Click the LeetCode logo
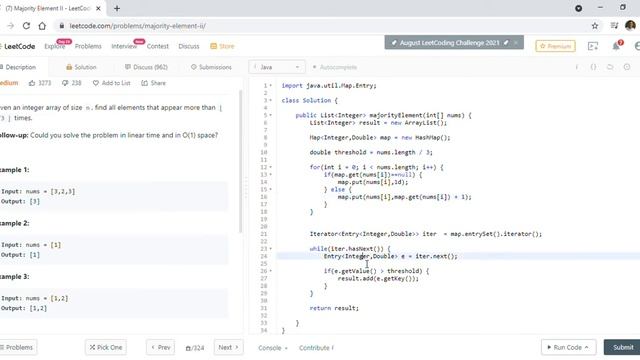The width and height of the screenshot is (640, 360). pos(18,46)
